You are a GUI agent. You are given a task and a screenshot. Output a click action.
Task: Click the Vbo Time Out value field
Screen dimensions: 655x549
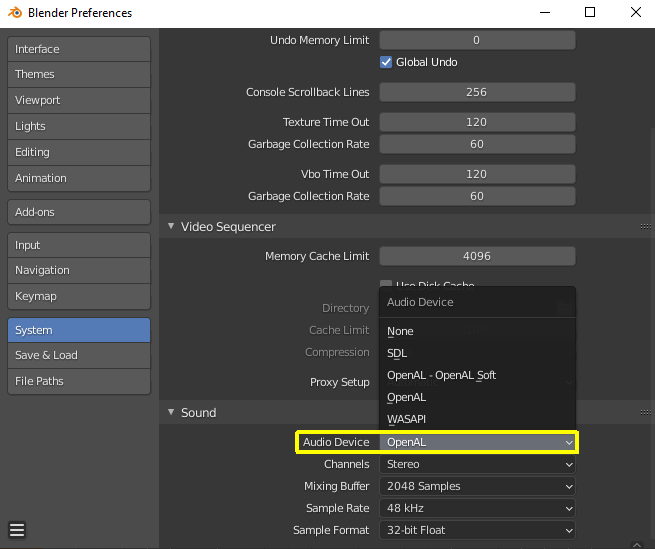coord(477,174)
